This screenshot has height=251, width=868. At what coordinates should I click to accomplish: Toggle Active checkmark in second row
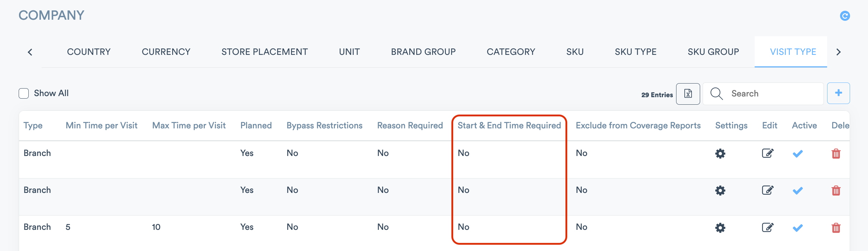point(797,190)
